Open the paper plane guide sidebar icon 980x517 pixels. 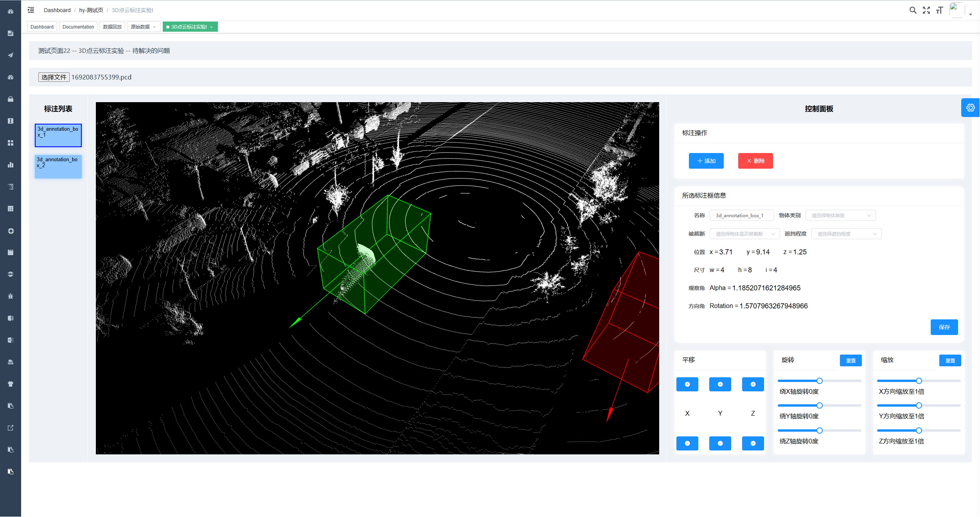pos(11,55)
